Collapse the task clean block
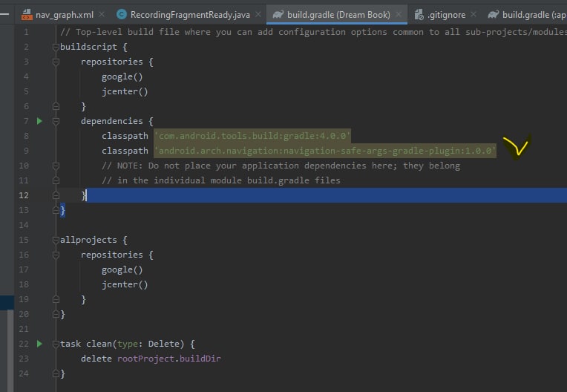 point(56,344)
